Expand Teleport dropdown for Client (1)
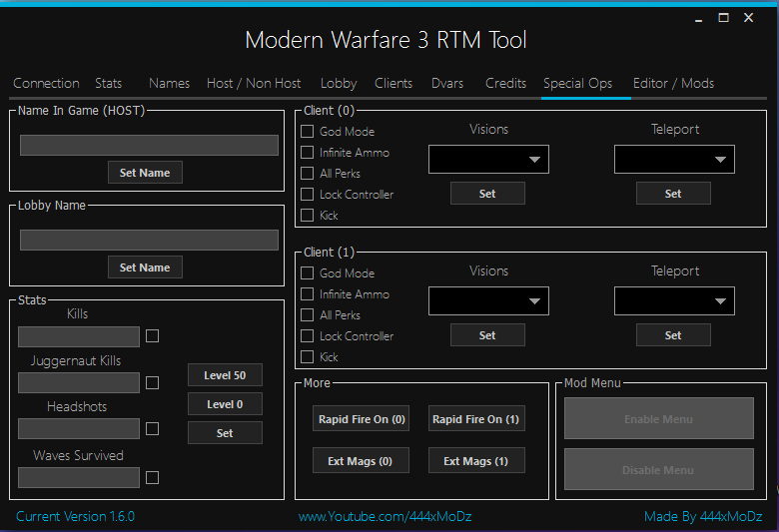 pyautogui.click(x=674, y=300)
